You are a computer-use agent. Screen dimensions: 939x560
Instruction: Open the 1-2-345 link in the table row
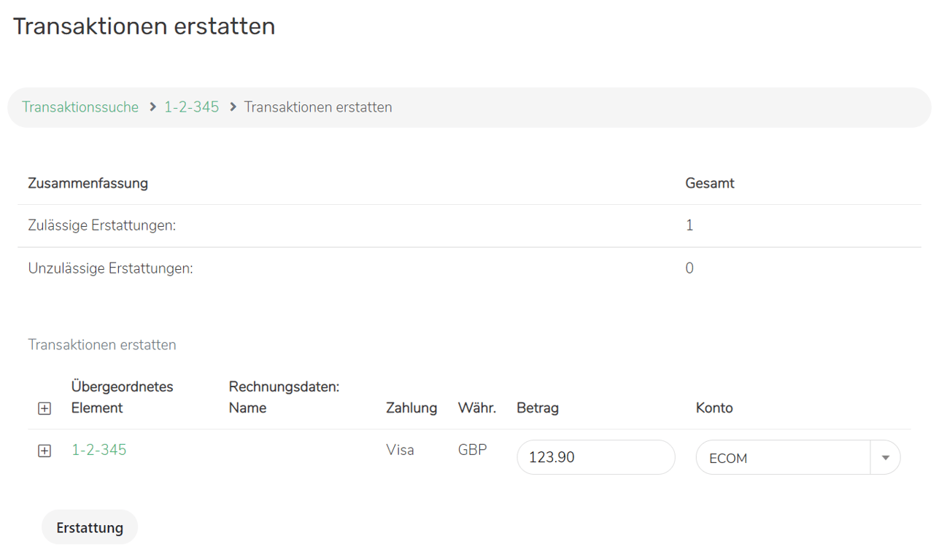(x=98, y=450)
